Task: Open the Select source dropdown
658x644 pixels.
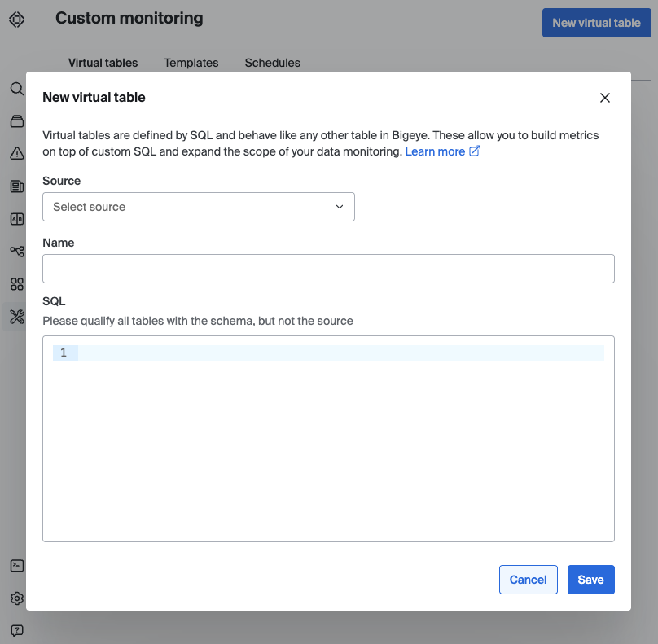Action: pyautogui.click(x=199, y=207)
